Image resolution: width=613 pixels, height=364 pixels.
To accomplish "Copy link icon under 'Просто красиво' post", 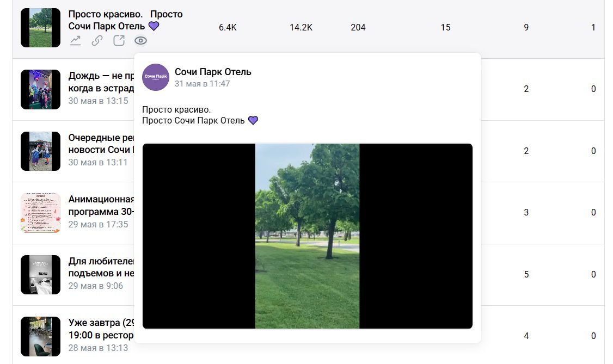I will click(97, 41).
